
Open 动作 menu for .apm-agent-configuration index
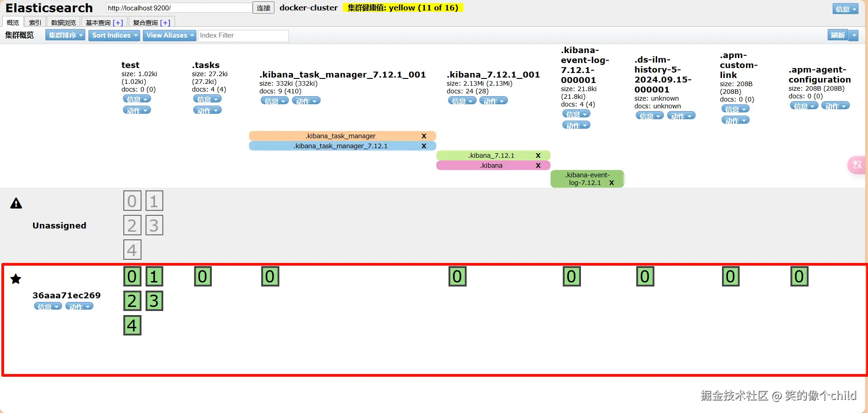tap(835, 106)
